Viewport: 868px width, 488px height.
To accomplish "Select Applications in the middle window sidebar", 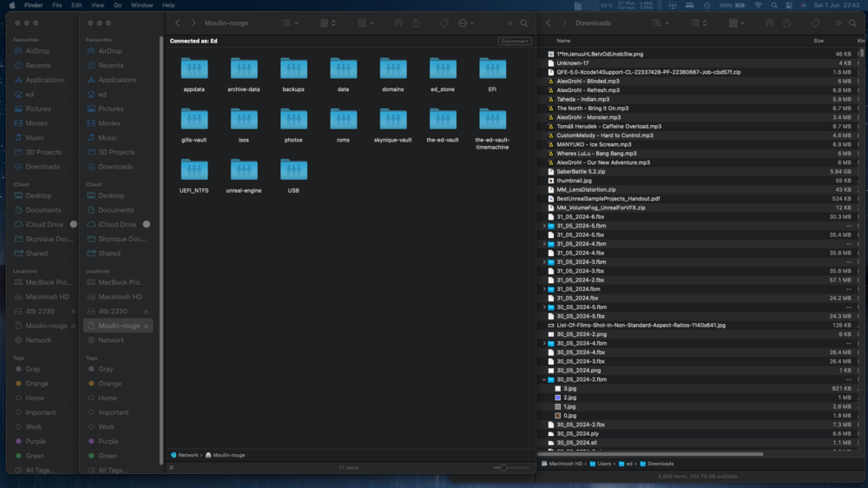I will [117, 80].
